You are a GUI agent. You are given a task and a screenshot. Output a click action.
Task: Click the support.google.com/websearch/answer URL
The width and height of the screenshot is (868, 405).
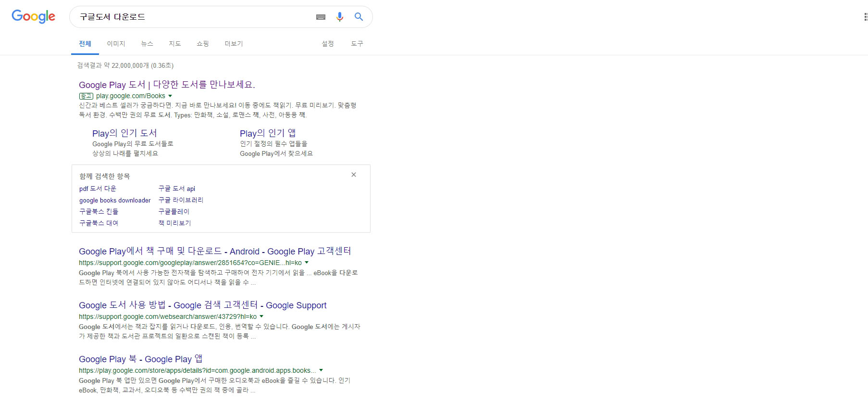(168, 316)
